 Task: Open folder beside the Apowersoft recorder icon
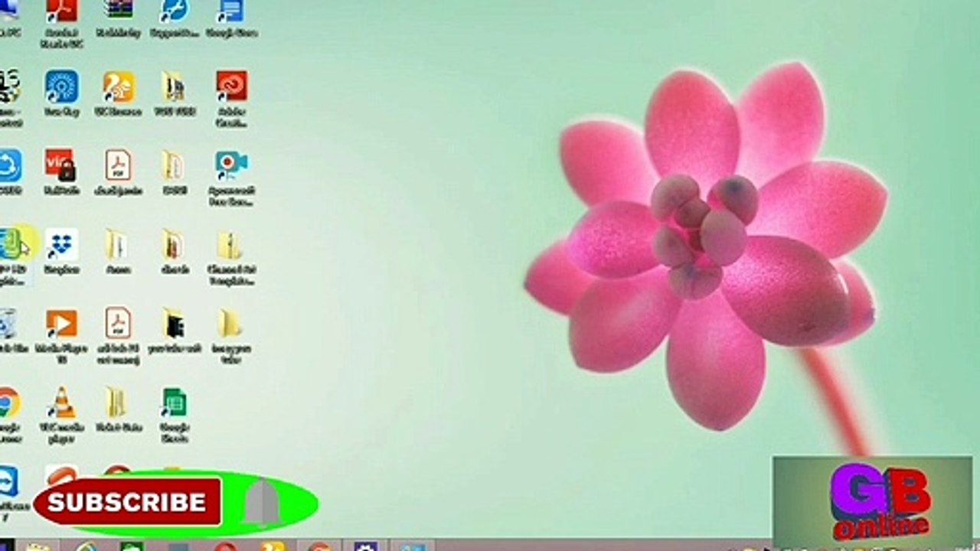(x=174, y=165)
